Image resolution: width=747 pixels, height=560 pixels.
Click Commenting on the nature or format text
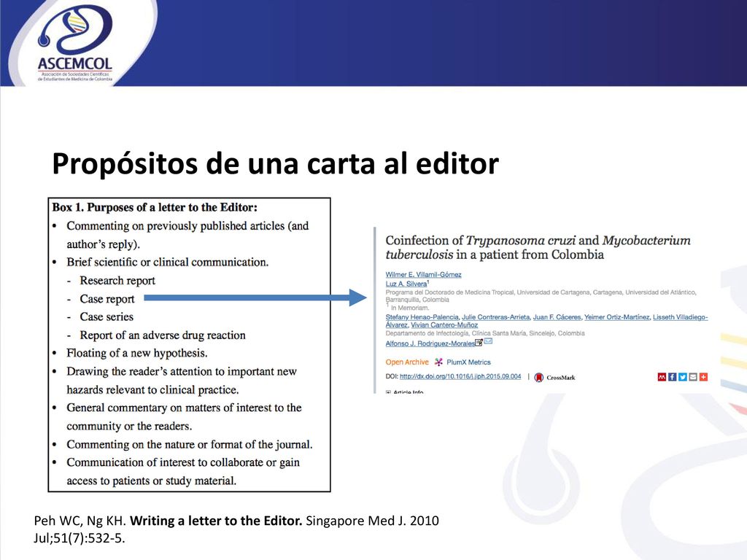point(190,444)
